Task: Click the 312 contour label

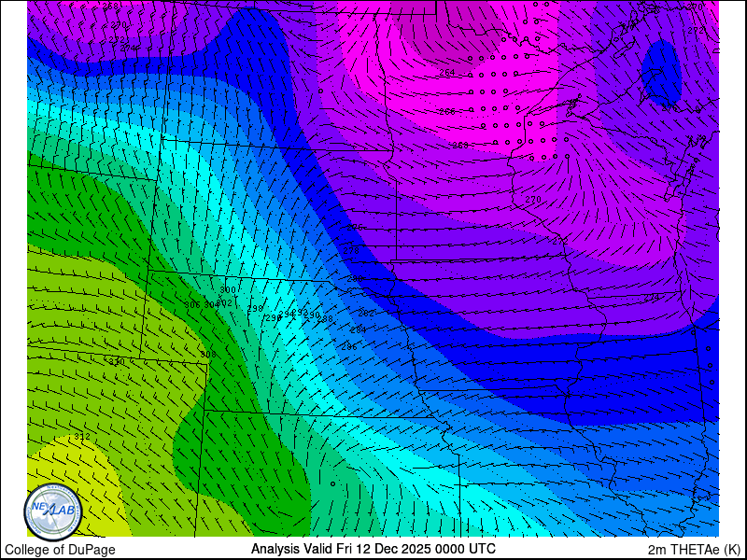Action: coord(82,436)
